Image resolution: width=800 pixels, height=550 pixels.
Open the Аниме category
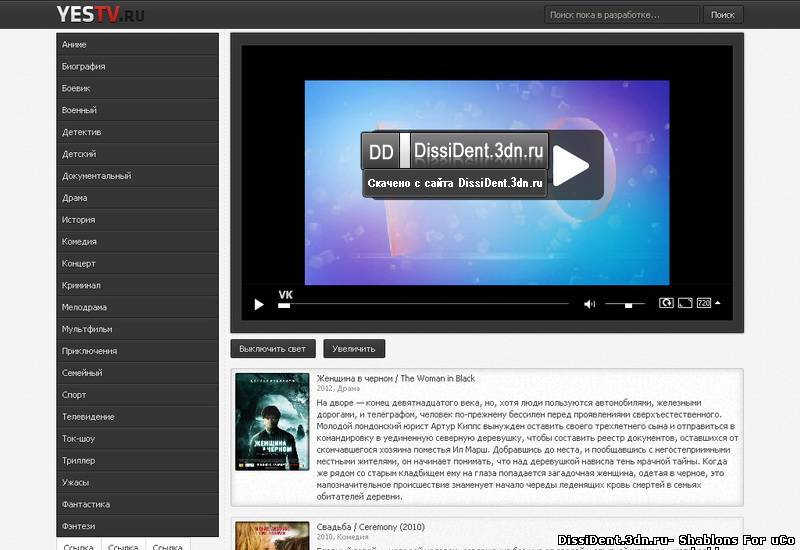[138, 44]
